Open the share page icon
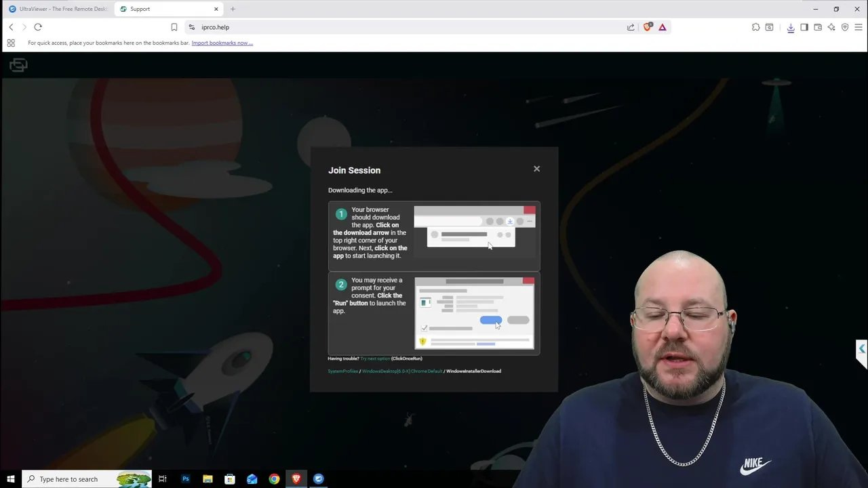 tap(631, 27)
